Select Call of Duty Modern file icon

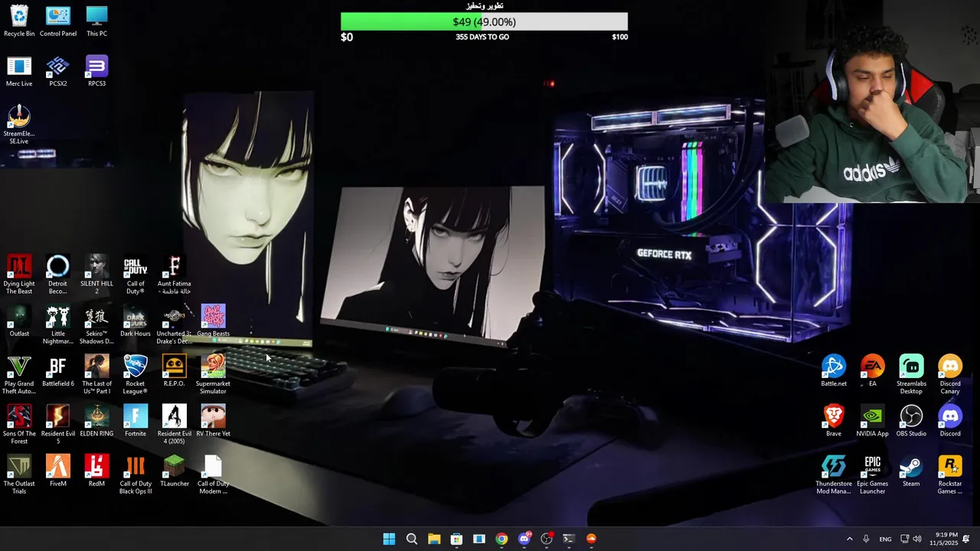coord(213,474)
